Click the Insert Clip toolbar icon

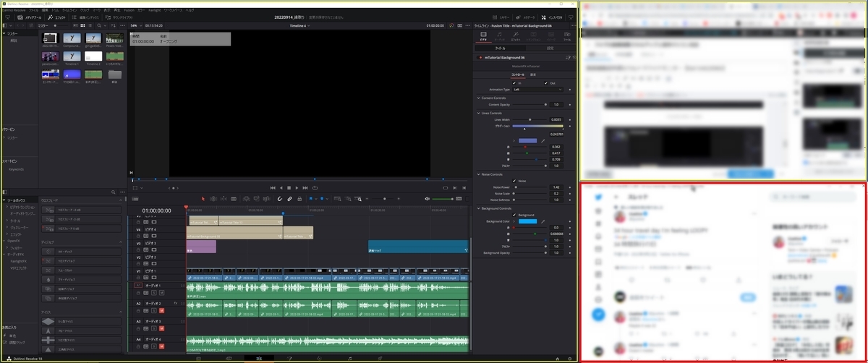click(247, 199)
